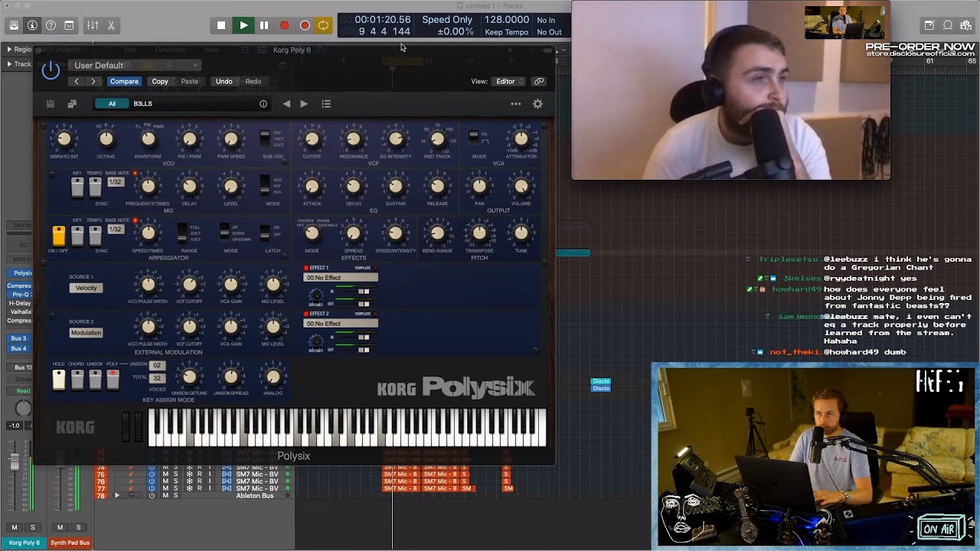This screenshot has height=551, width=980.
Task: Enable the UNISON key assign button
Action: tap(95, 378)
